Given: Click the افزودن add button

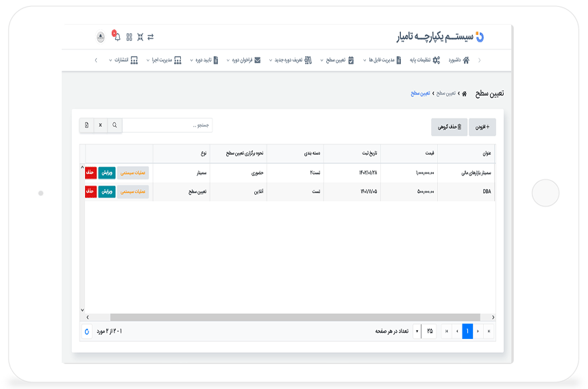Looking at the screenshot, I should click(482, 127).
